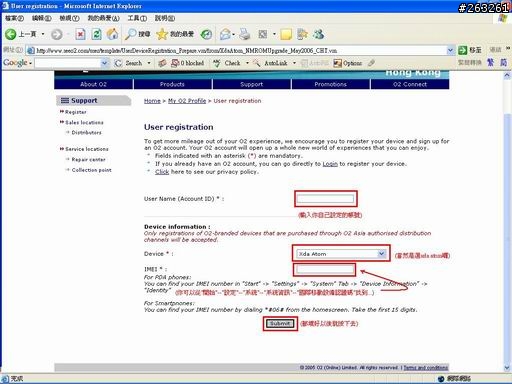This screenshot has height=384, width=512.
Task: Open Repair center in sidebar
Action: tap(88, 160)
